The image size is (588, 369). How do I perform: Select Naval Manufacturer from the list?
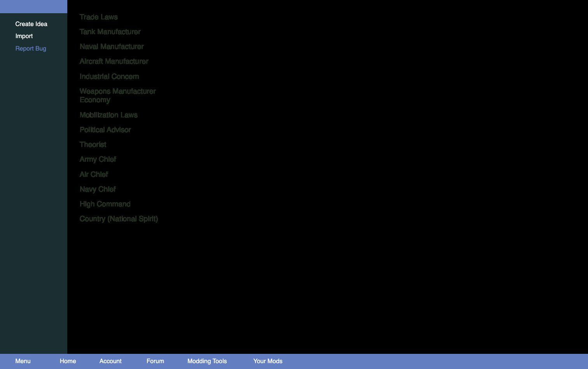[x=112, y=47]
